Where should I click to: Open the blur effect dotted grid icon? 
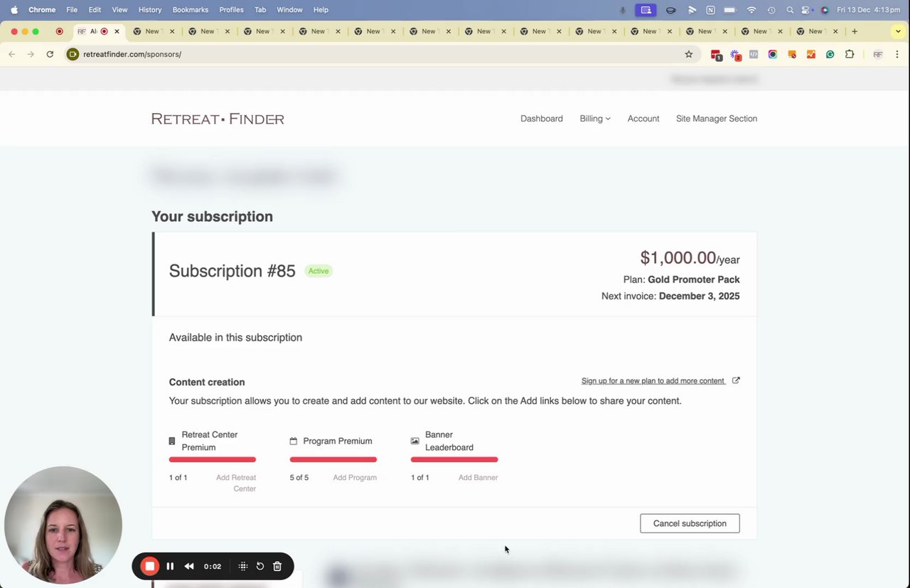coord(242,566)
